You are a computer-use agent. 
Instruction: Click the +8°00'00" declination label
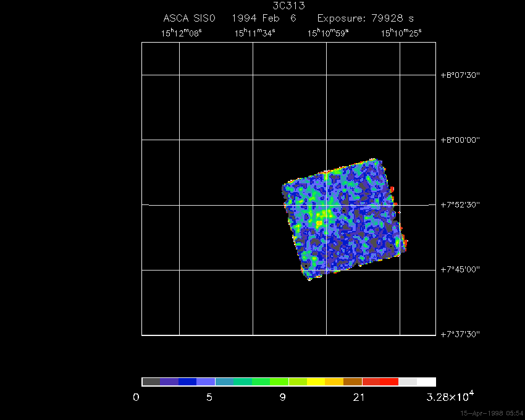460,140
